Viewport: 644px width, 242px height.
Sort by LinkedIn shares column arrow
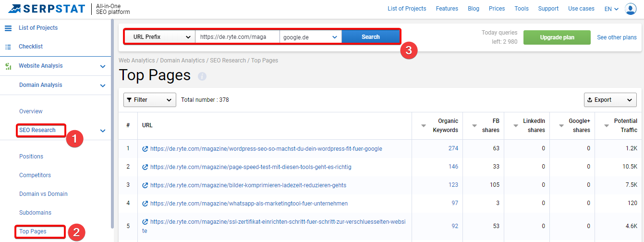[x=516, y=126]
